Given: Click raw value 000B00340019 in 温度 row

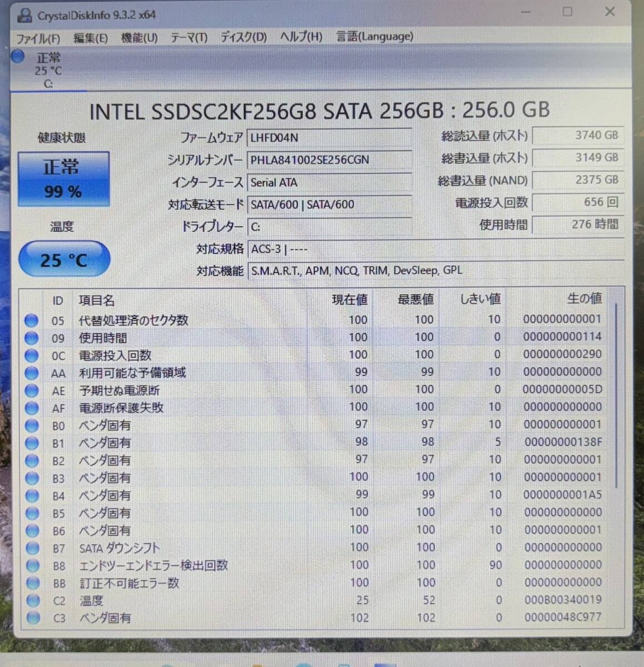Looking at the screenshot, I should point(563,600).
